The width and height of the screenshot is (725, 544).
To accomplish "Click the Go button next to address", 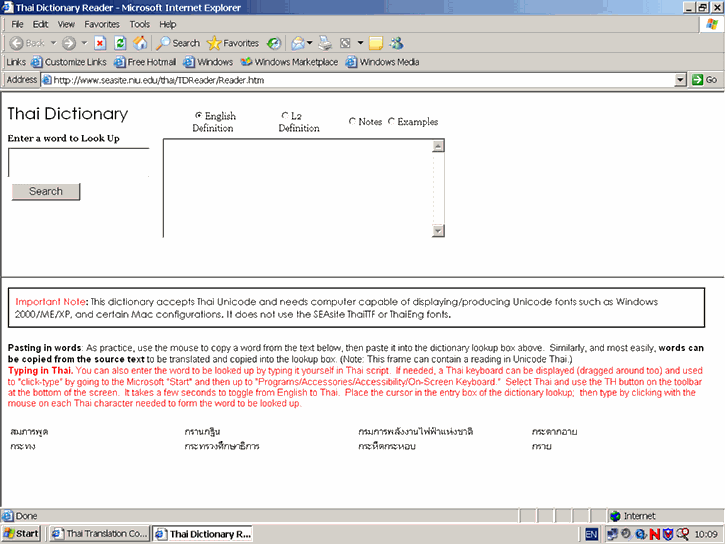I will click(x=705, y=80).
